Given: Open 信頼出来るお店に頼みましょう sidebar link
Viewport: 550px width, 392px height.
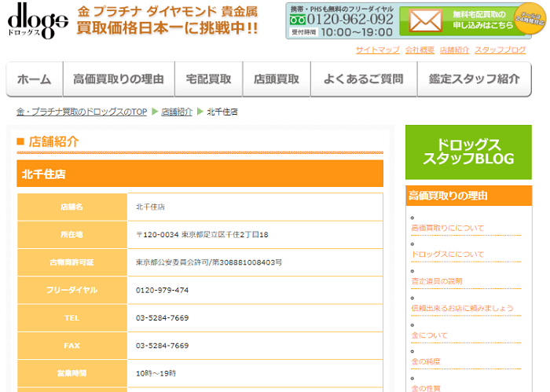Looking at the screenshot, I should (x=462, y=308).
